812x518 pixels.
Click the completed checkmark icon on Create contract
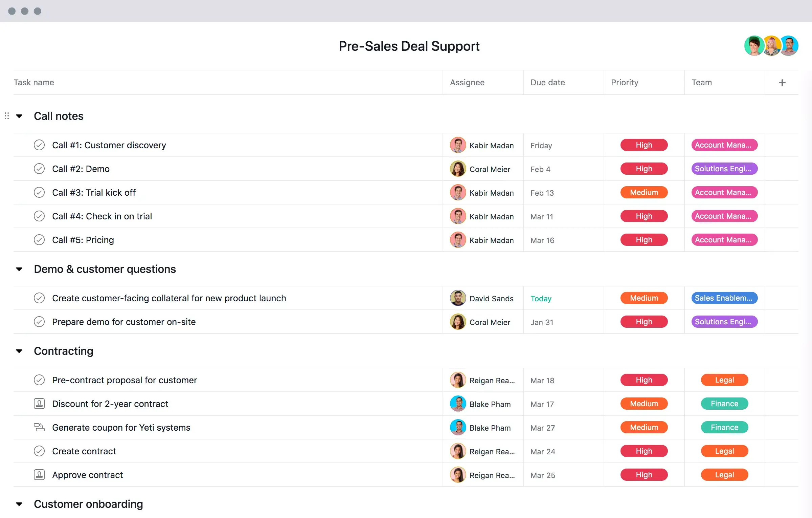pos(39,451)
